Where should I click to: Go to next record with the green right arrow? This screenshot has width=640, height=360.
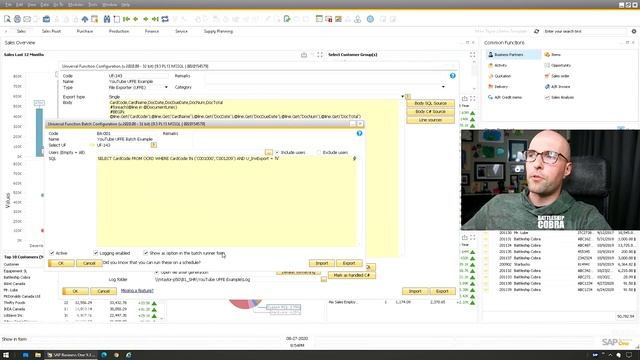(x=146, y=19)
